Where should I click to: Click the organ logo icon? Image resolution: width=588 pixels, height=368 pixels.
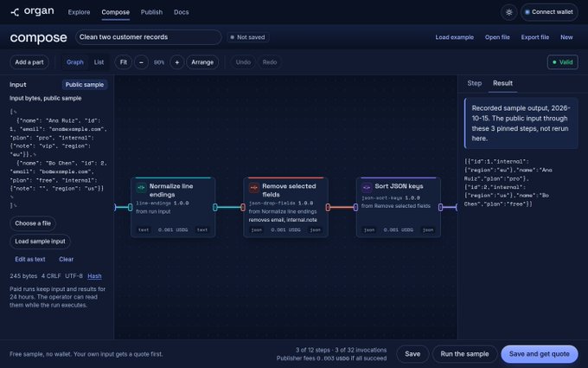point(15,12)
